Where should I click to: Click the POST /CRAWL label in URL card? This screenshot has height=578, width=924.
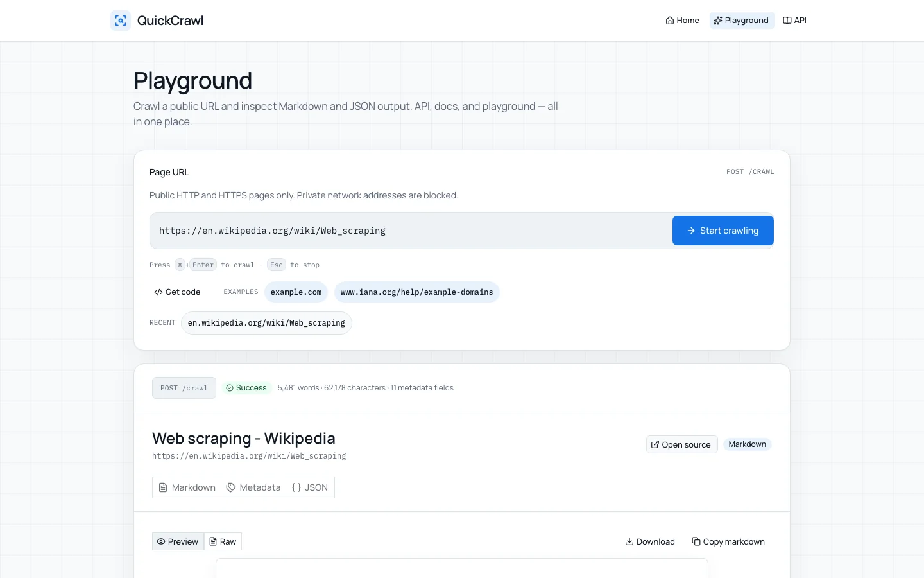point(750,172)
